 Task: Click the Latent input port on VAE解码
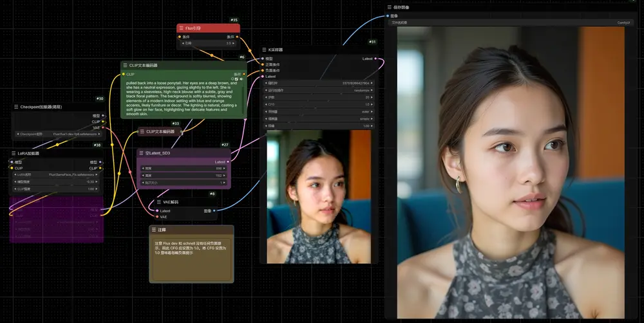(157, 211)
